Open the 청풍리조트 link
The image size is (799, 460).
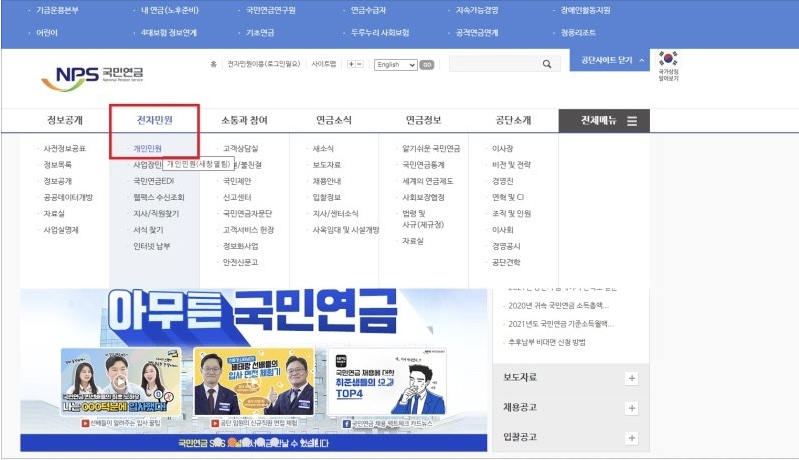(x=578, y=33)
